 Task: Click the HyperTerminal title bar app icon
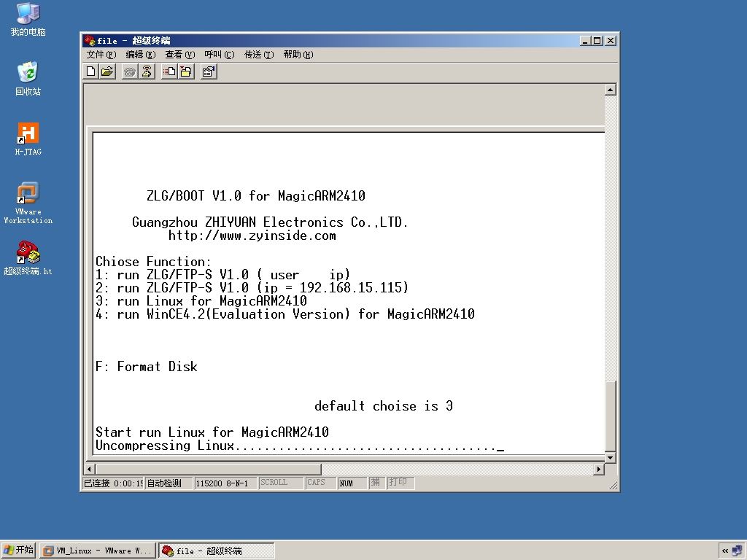[x=89, y=41]
